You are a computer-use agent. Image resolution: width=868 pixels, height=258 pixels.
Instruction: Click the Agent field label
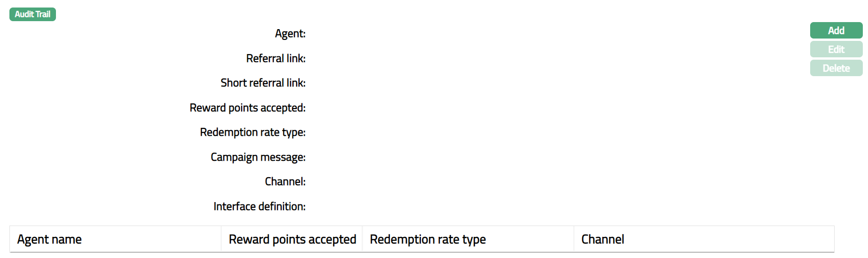(x=290, y=34)
